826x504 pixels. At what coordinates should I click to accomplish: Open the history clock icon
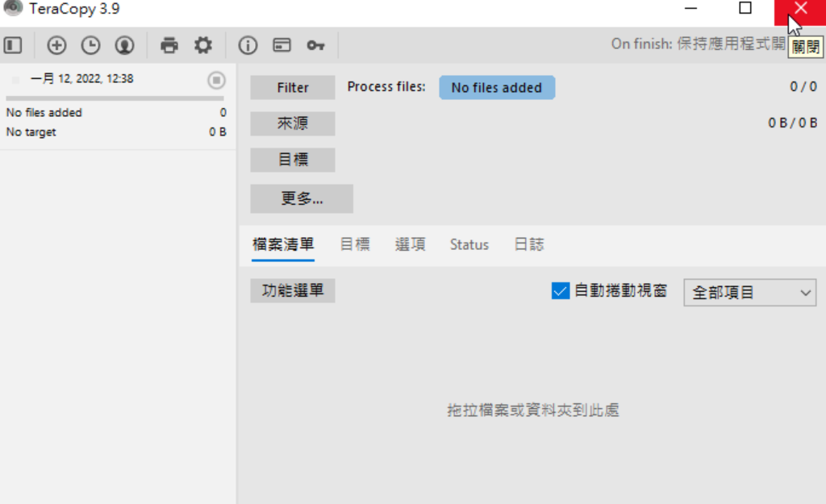point(90,45)
